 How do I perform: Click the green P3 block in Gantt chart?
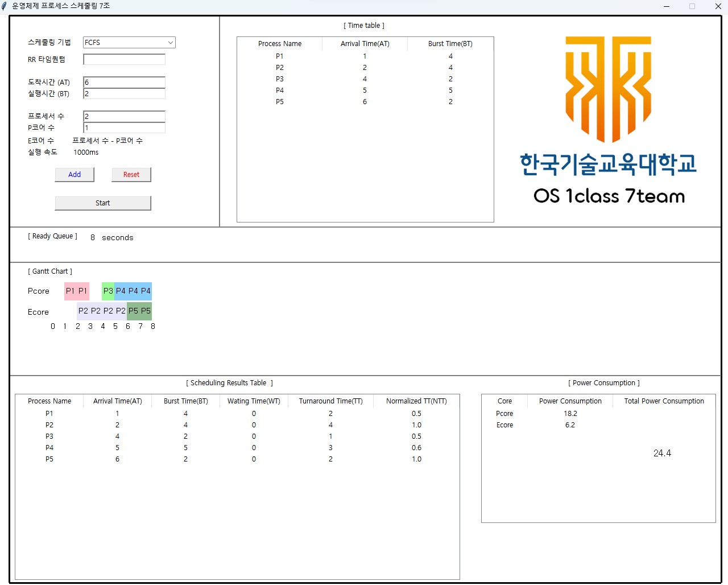[x=108, y=291]
